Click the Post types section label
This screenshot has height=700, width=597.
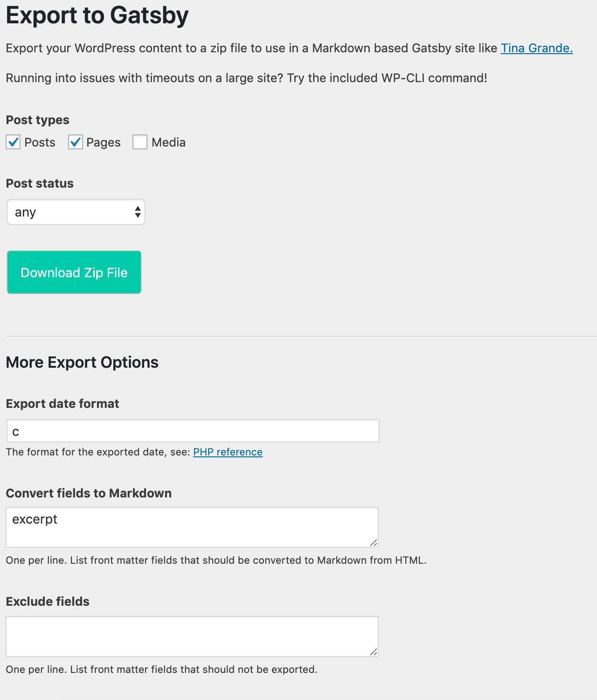point(37,120)
